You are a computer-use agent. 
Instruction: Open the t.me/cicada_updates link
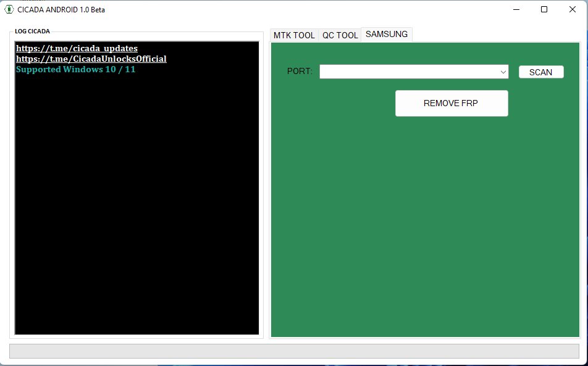pos(77,48)
